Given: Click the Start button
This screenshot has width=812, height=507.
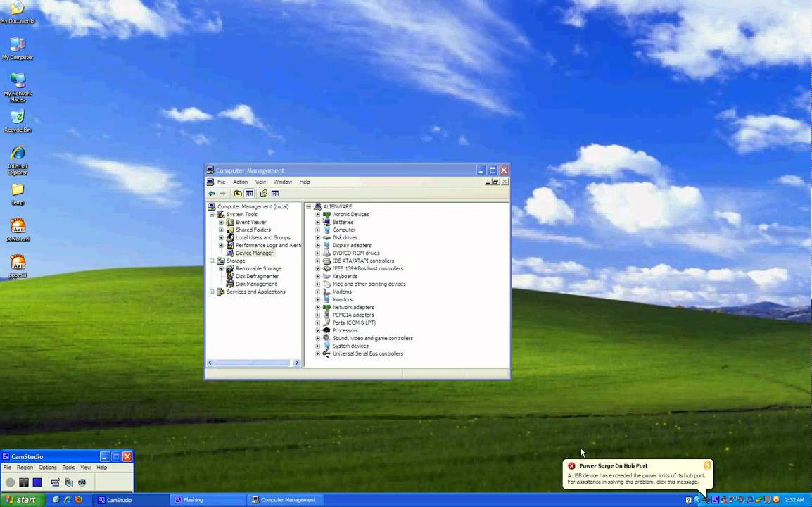Looking at the screenshot, I should click(23, 500).
